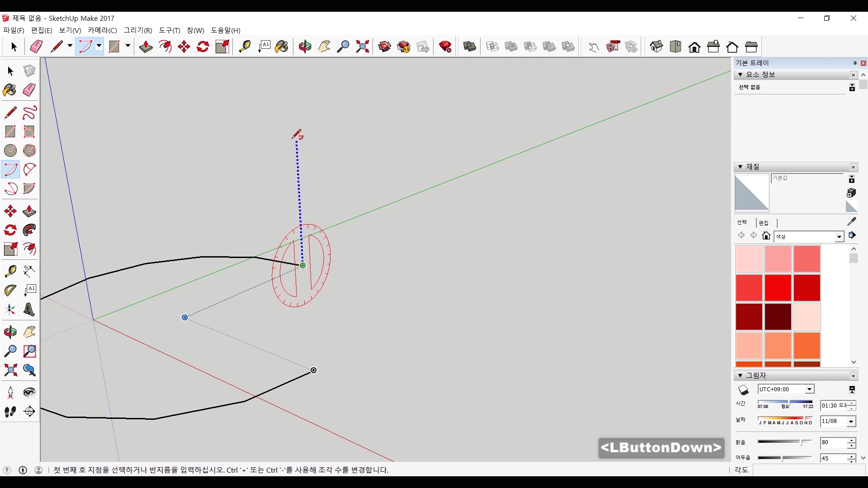
Task: Click the arc tool dropdown arrow in toolbar
Action: click(x=99, y=46)
